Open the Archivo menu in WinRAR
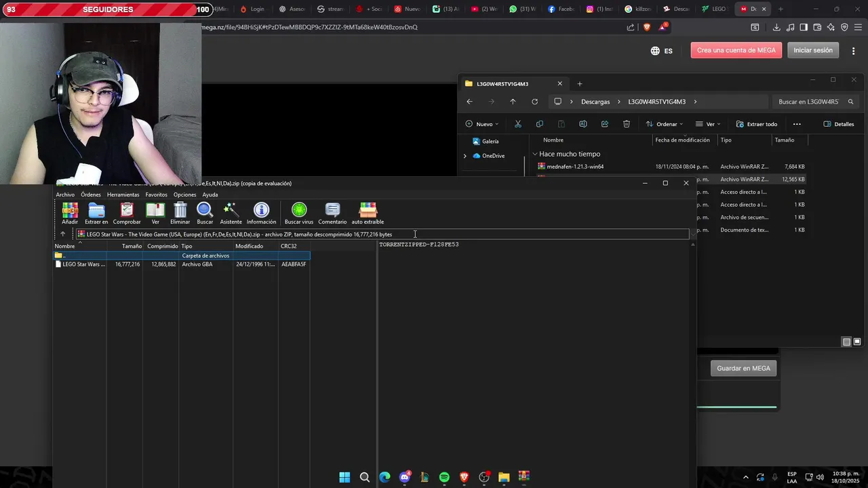The image size is (868, 488). (65, 195)
